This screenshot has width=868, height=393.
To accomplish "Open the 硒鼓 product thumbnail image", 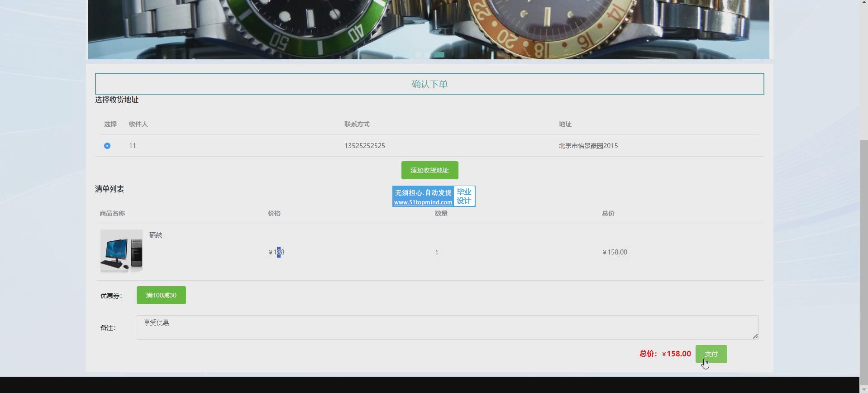I will tap(121, 251).
